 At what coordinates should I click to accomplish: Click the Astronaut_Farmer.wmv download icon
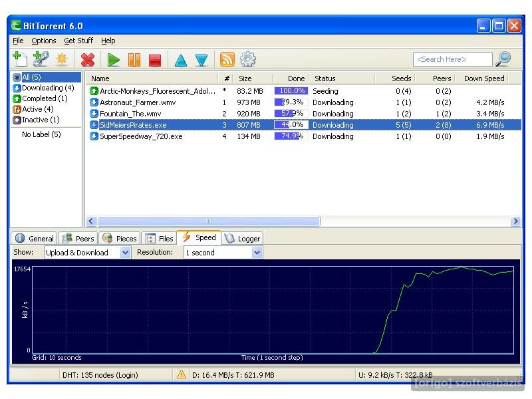(94, 102)
